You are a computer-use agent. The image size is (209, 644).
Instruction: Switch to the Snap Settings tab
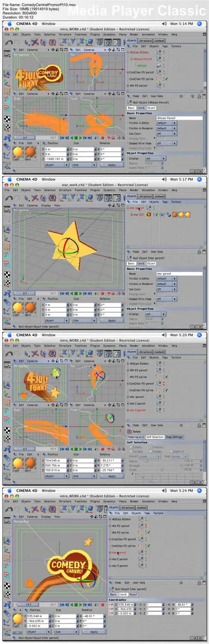[x=175, y=437]
